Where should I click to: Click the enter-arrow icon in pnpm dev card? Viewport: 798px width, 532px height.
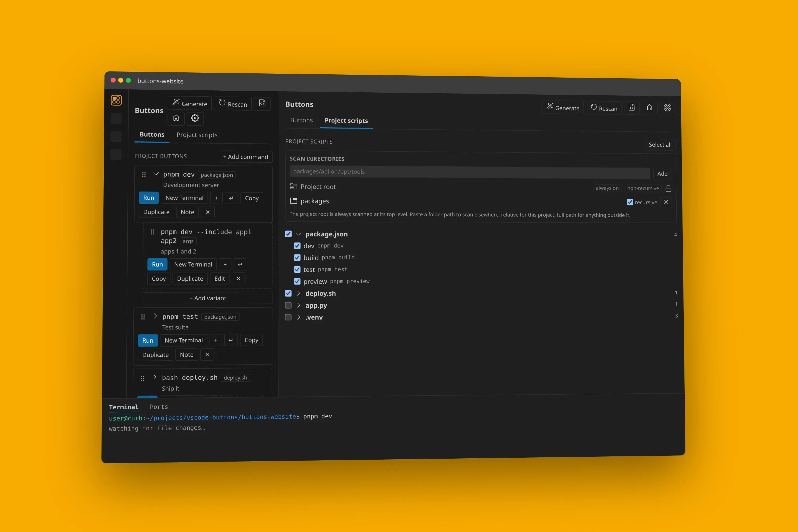[x=231, y=198]
